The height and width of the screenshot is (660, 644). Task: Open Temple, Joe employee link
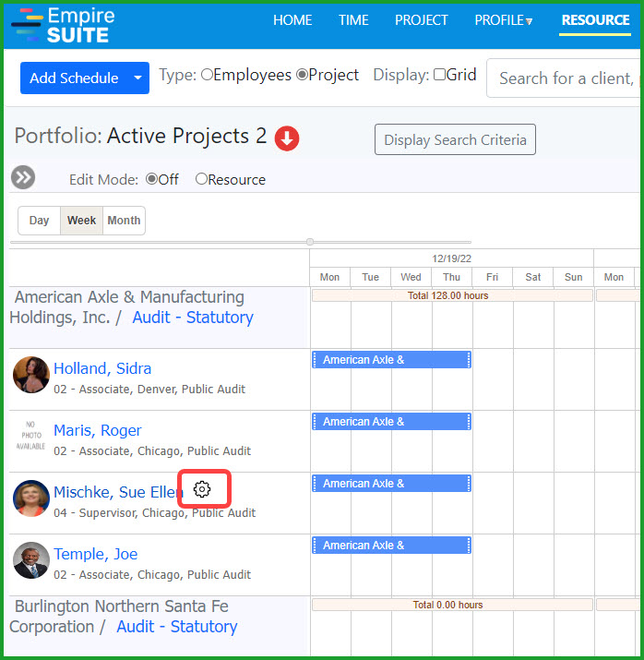point(95,554)
